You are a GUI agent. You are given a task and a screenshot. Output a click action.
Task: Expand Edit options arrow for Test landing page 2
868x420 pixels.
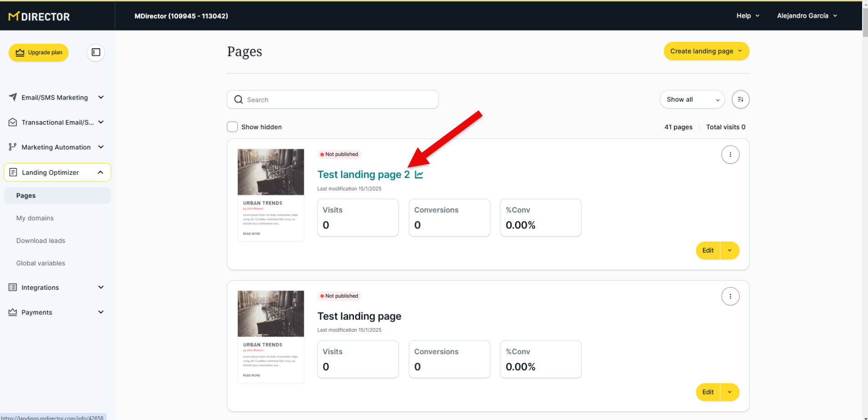click(x=730, y=251)
